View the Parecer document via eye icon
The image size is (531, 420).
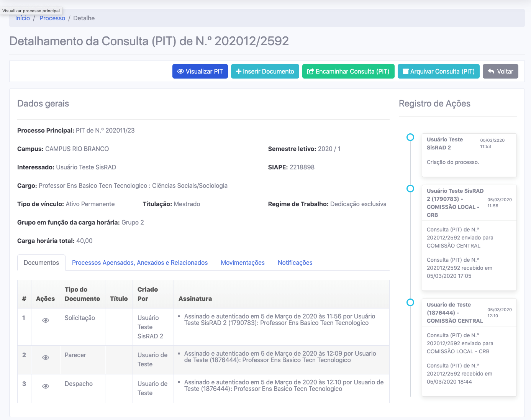46,358
